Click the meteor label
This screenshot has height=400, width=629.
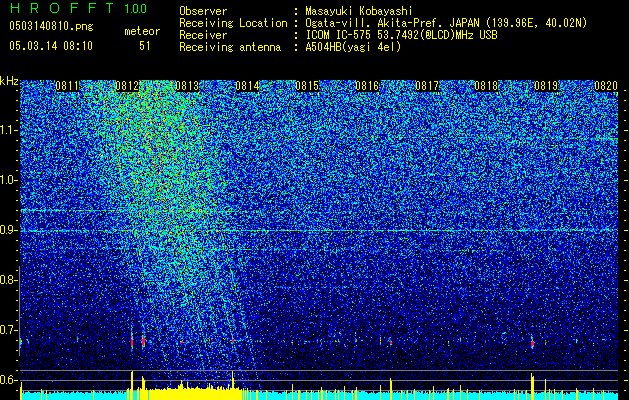click(x=142, y=31)
